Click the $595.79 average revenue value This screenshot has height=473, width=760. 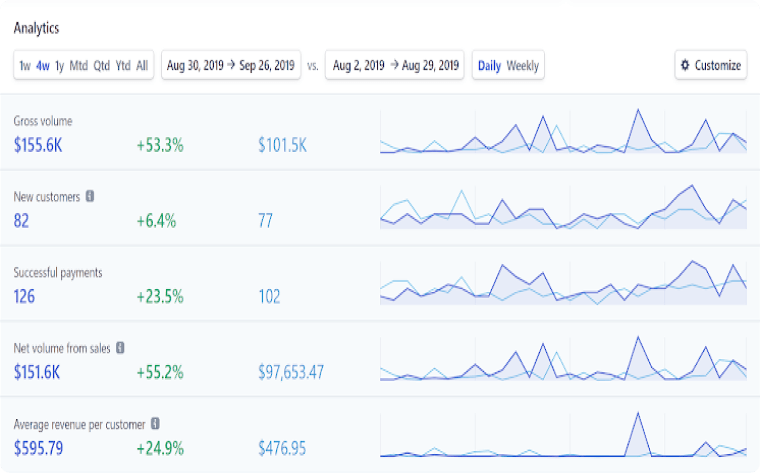pos(38,448)
